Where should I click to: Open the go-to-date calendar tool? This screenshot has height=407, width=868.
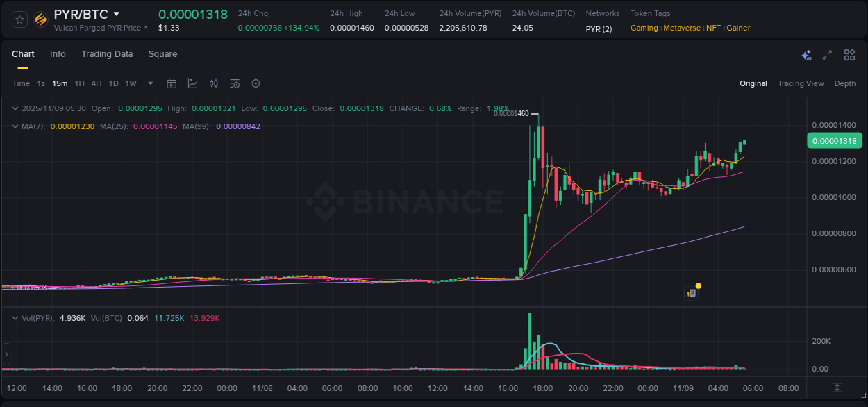(172, 83)
